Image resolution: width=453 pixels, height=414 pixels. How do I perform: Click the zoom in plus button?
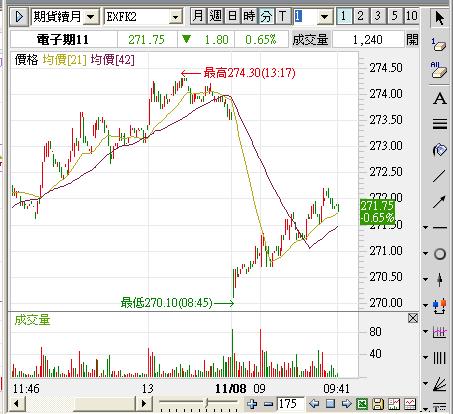pos(252,404)
